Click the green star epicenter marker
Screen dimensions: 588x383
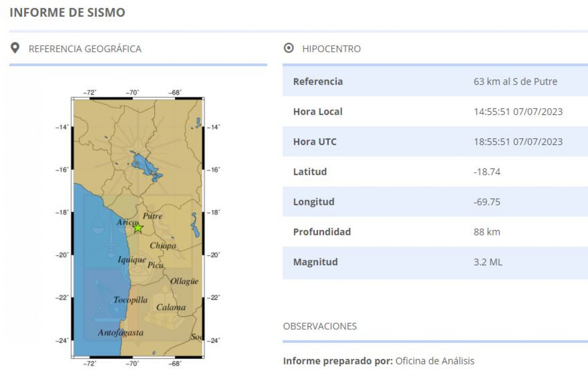pyautogui.click(x=138, y=228)
